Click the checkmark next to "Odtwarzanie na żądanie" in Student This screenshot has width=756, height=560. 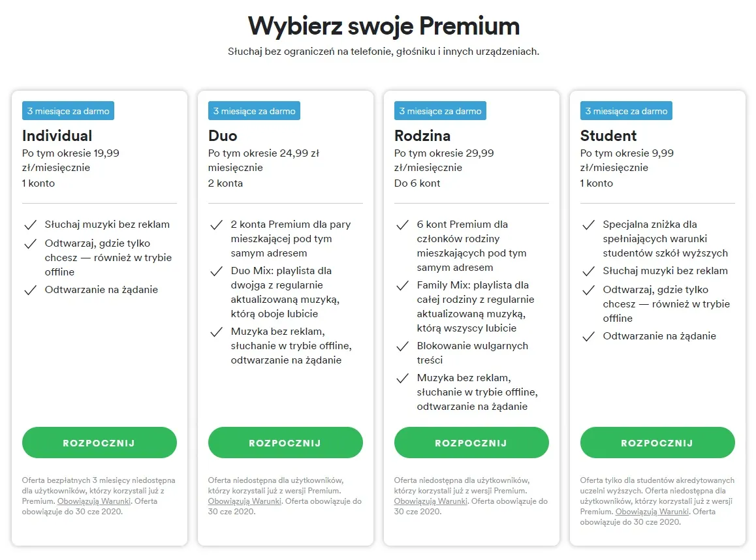(588, 337)
